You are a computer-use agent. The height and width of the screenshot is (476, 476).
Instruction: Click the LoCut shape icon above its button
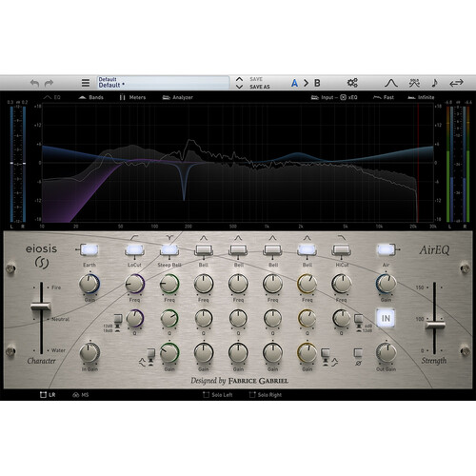click(x=134, y=237)
